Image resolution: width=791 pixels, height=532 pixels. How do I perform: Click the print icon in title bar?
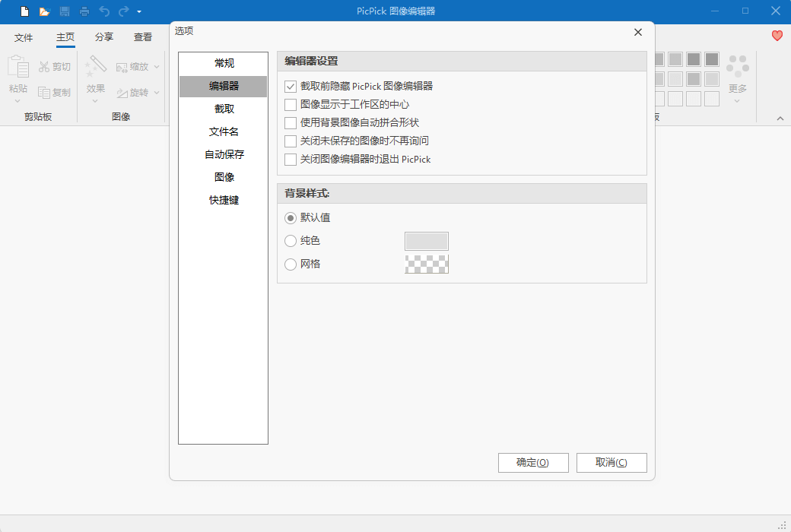tap(84, 11)
